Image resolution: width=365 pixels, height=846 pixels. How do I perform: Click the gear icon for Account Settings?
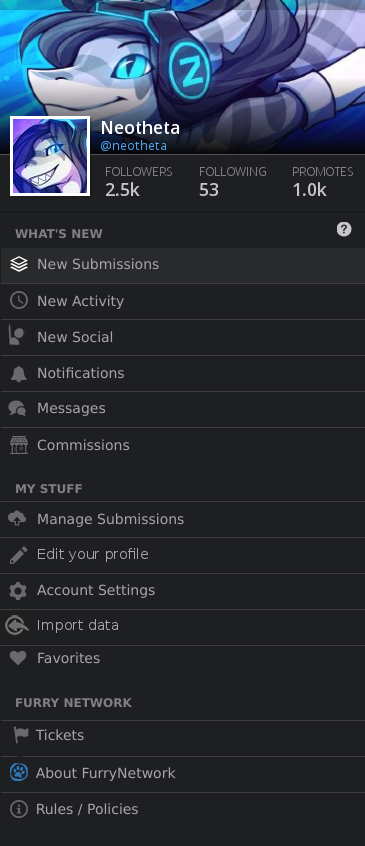pos(18,591)
